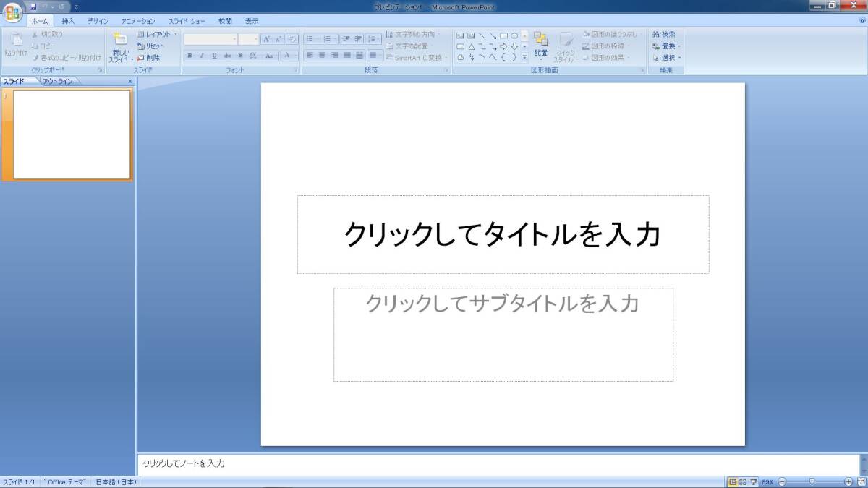Toggle strikethrough formatting

pos(227,55)
